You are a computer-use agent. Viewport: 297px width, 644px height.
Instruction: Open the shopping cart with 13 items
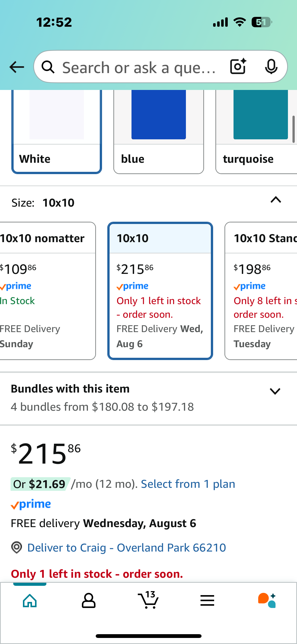point(148,600)
